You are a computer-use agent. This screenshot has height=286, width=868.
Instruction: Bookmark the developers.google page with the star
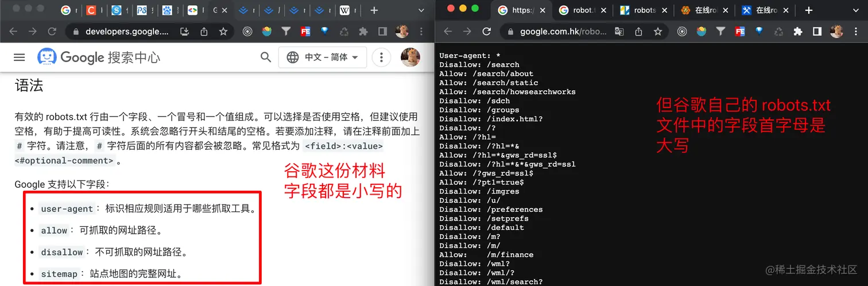point(223,32)
